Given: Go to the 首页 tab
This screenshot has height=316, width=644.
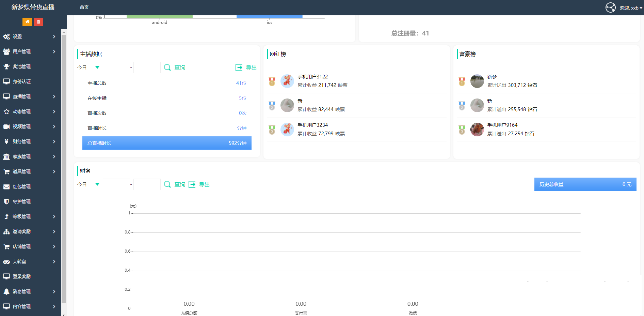Looking at the screenshot, I should tap(84, 7).
